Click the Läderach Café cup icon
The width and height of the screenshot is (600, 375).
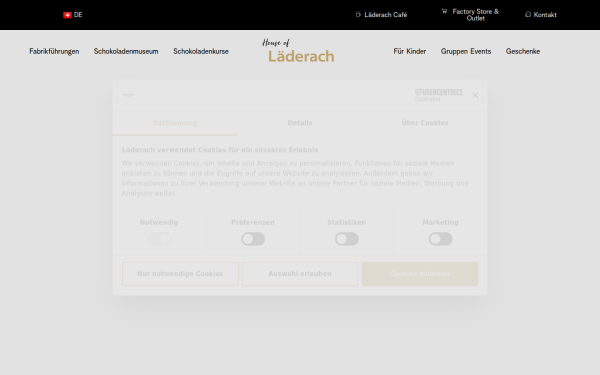pos(358,15)
